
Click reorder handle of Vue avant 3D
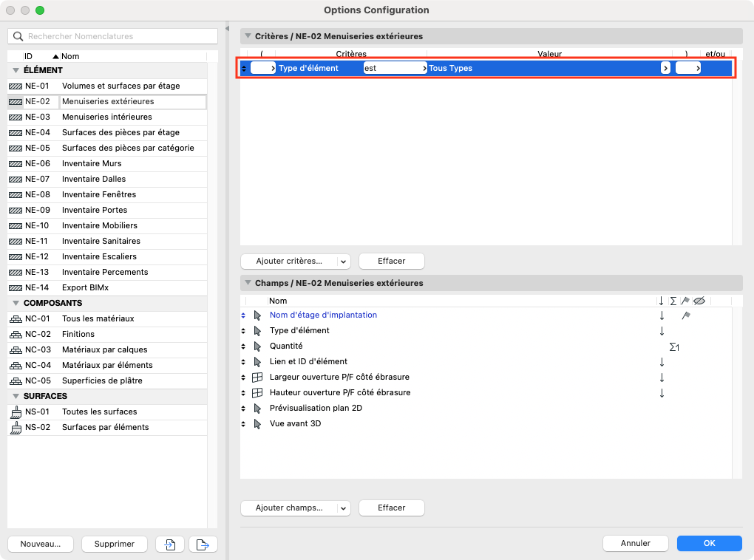243,424
